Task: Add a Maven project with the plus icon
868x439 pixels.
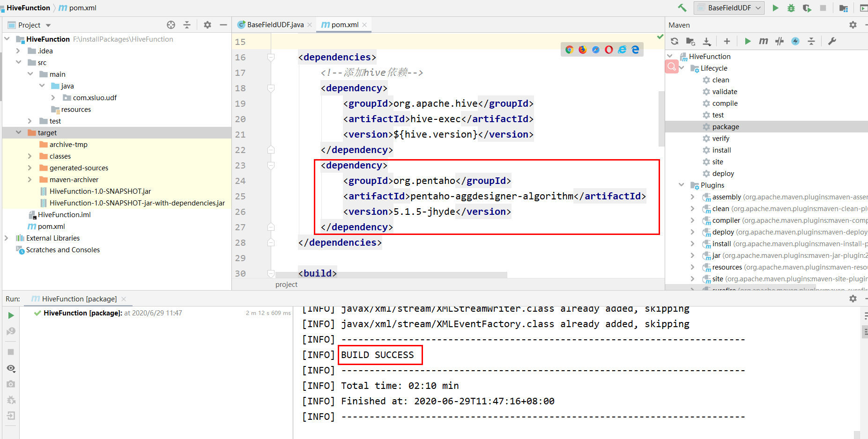Action: coord(727,41)
